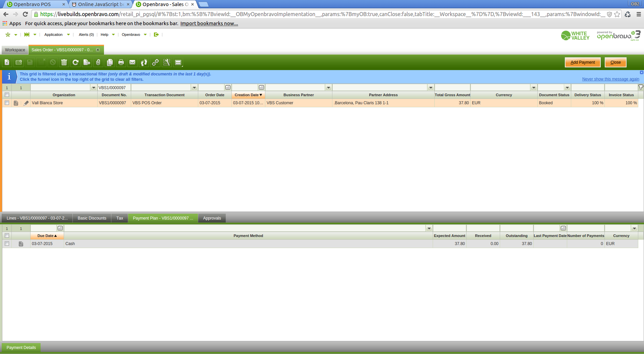Expand the Currency filter dropdown in orders grid
644x354 pixels.
click(x=534, y=87)
